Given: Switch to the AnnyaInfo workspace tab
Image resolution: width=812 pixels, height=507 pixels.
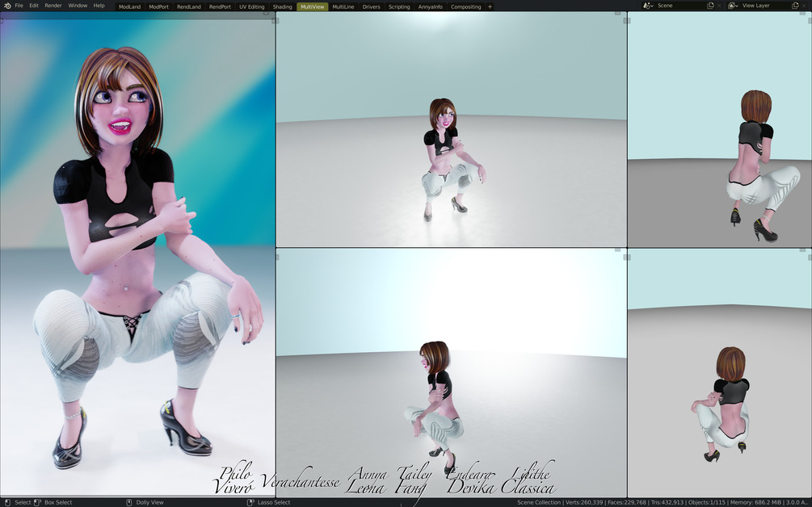Looking at the screenshot, I should pyautogui.click(x=431, y=6).
